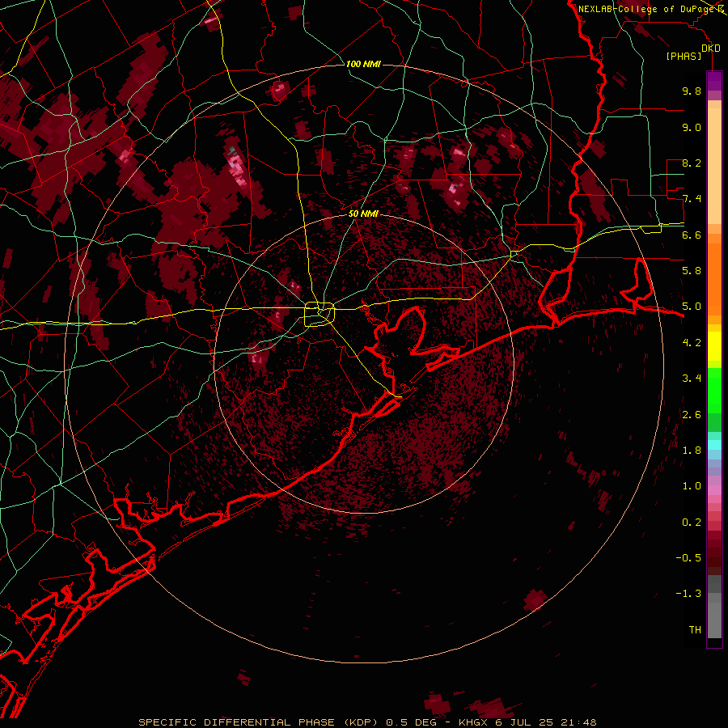The image size is (728, 728).
Task: Click the 0.2 value on the color scale
Action: tap(692, 522)
